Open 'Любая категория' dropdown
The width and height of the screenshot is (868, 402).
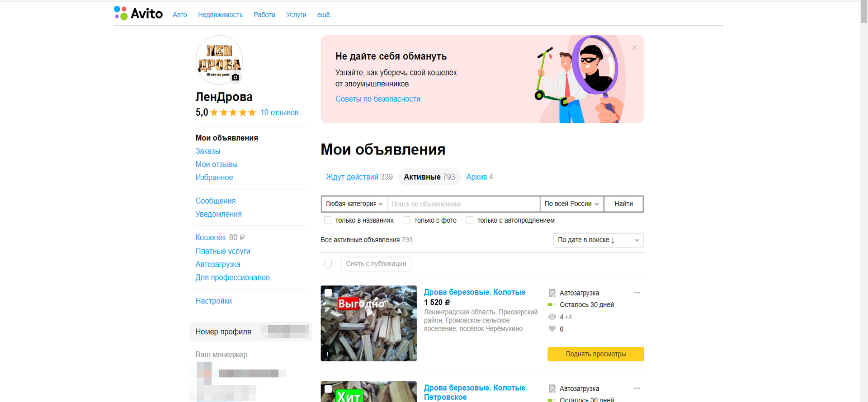pos(354,204)
